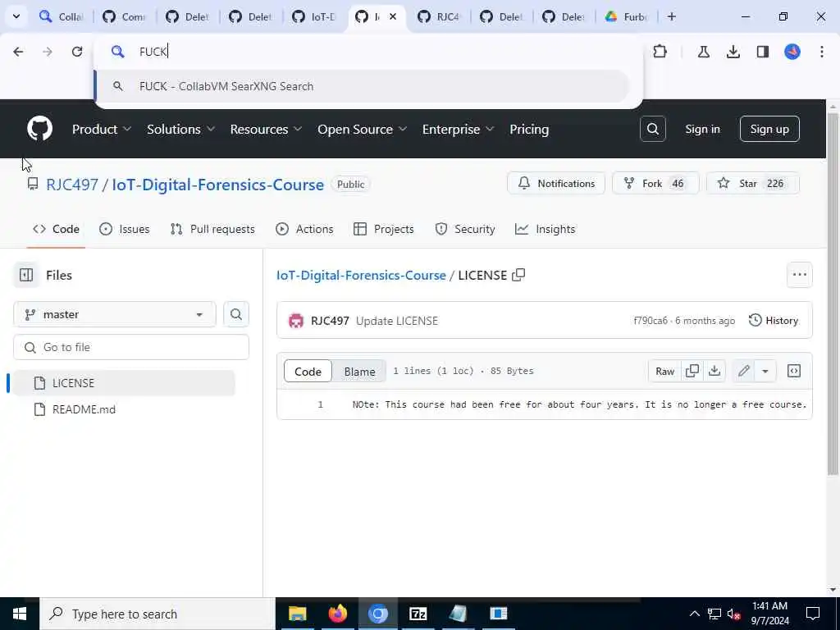
Task: Expand Resources navigation dropdown
Action: tap(267, 129)
